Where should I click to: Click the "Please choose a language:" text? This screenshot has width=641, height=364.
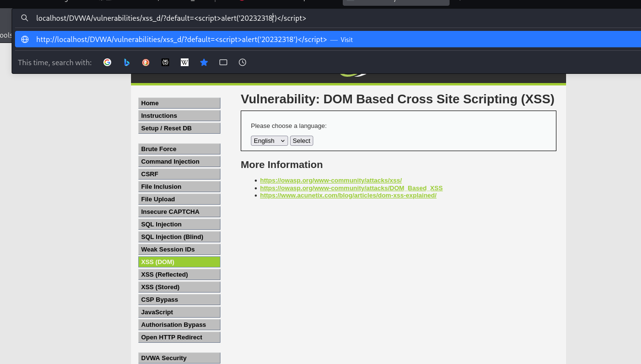(289, 126)
